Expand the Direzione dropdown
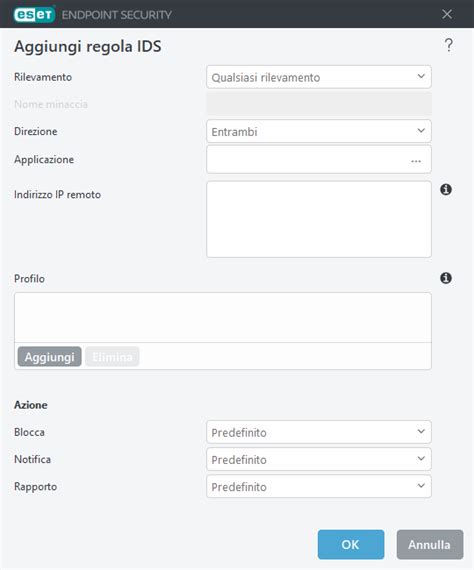474x570 pixels. pyautogui.click(x=319, y=131)
